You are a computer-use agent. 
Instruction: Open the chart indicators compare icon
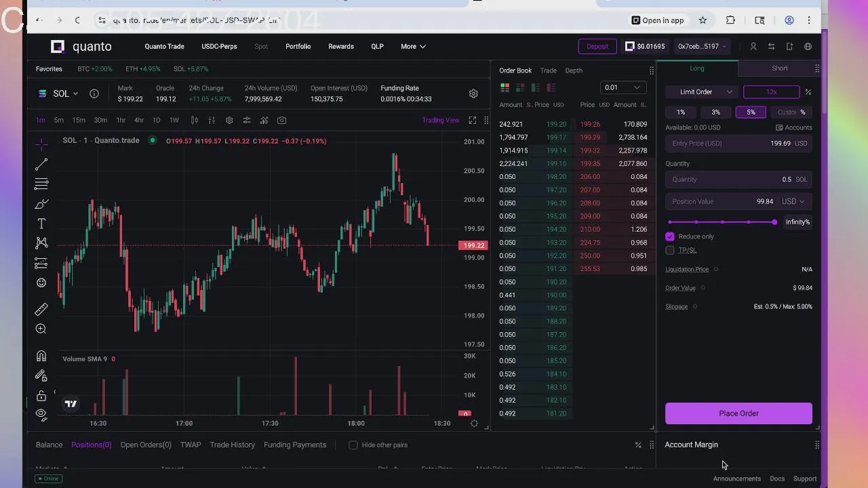(247, 120)
